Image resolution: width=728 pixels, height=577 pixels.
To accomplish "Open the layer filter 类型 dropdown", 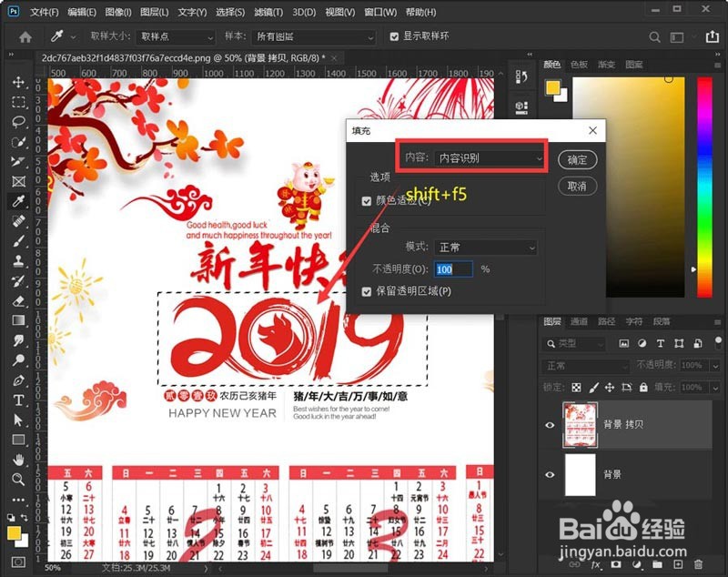I will [x=574, y=343].
